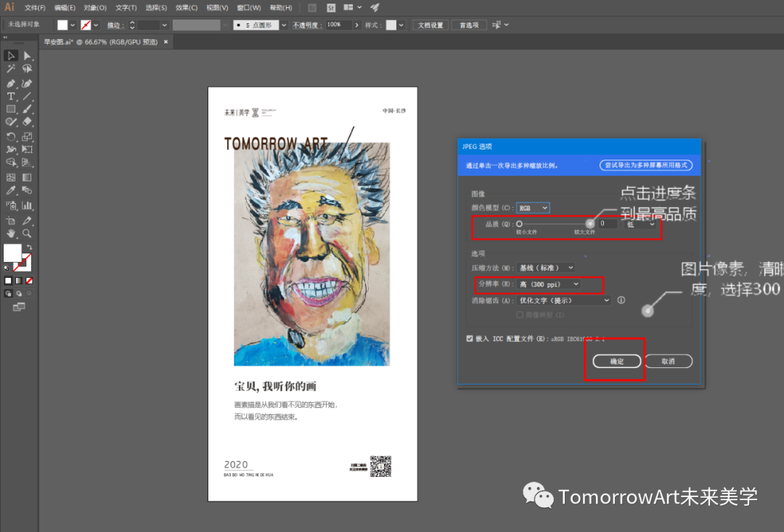Select the Hand tool
The width and height of the screenshot is (784, 532).
click(x=11, y=234)
